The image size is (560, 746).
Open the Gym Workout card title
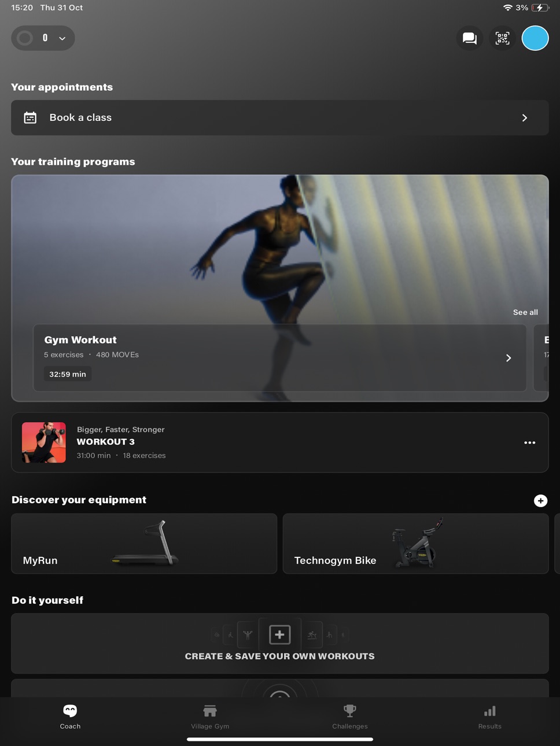80,340
